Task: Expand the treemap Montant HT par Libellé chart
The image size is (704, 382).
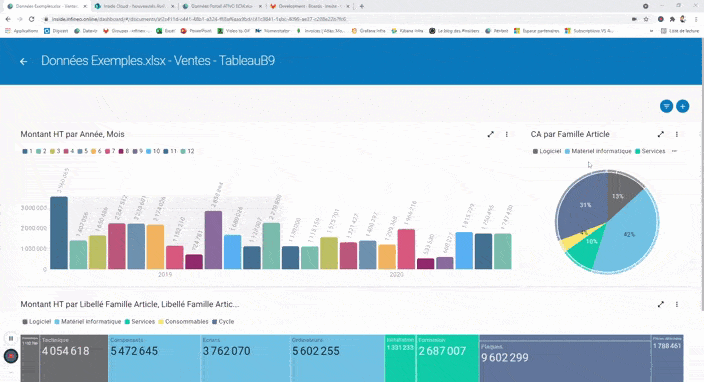Action: (660, 304)
